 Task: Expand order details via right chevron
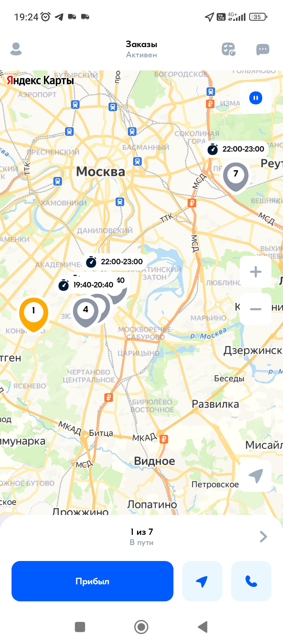coord(263,537)
